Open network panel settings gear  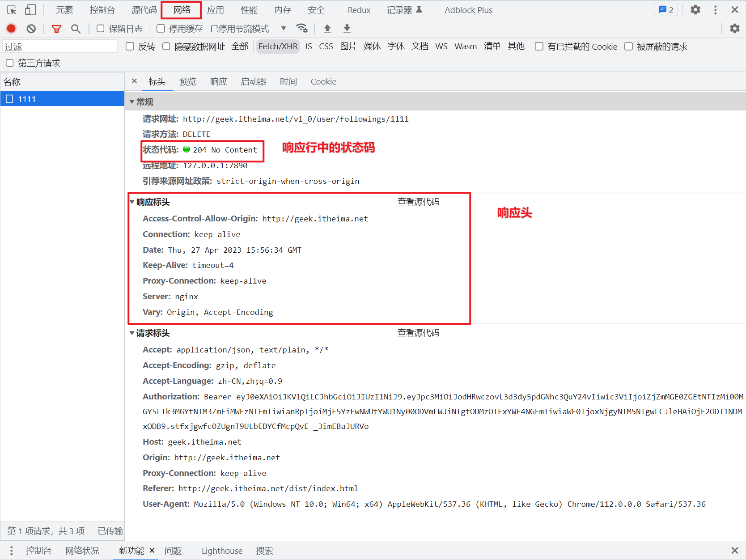pyautogui.click(x=735, y=29)
